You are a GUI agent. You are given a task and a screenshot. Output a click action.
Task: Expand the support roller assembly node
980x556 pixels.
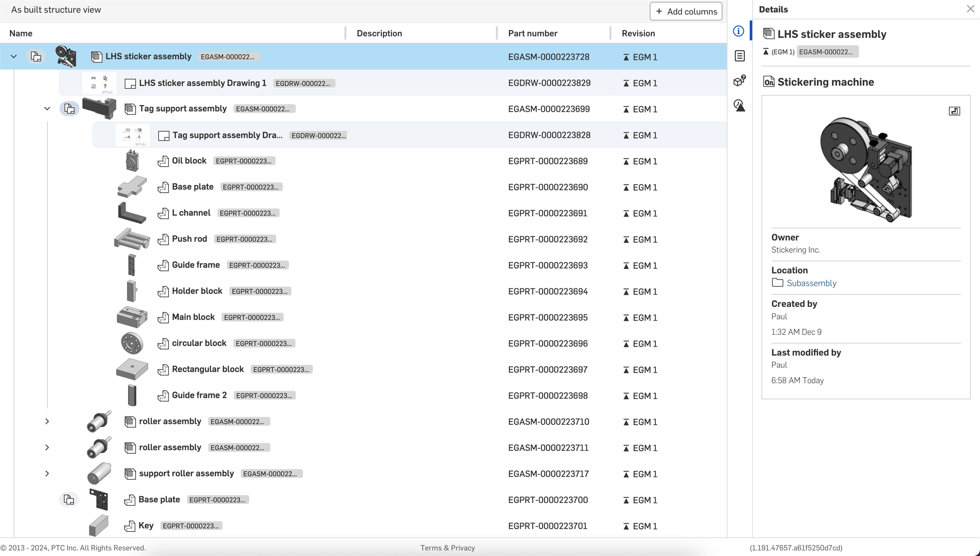point(47,473)
